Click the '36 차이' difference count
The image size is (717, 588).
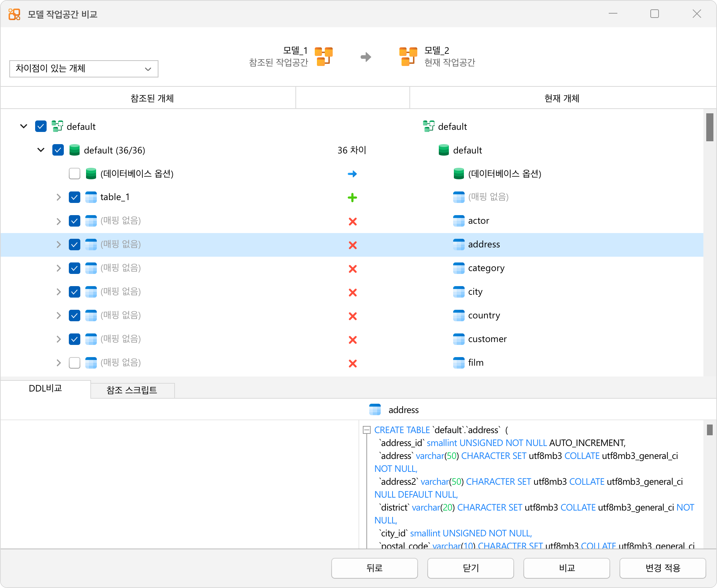pyautogui.click(x=352, y=150)
